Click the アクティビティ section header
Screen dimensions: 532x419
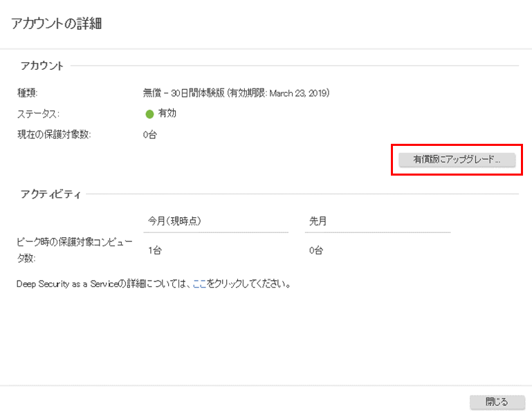coord(51,194)
